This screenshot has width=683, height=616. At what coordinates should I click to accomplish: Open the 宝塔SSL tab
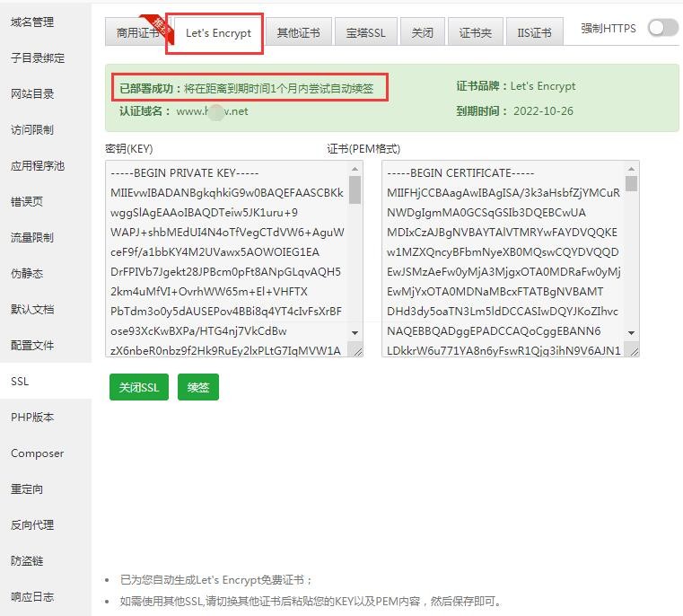[x=365, y=33]
